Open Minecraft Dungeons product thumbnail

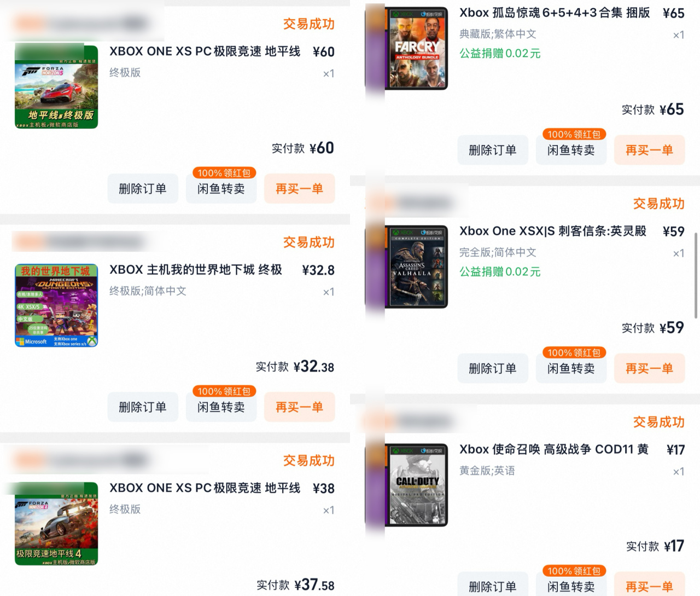coord(56,305)
